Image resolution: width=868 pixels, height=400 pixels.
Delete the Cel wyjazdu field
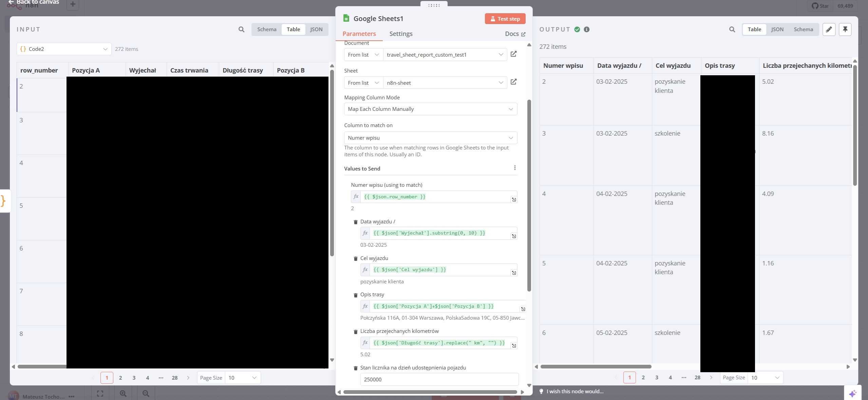point(355,259)
